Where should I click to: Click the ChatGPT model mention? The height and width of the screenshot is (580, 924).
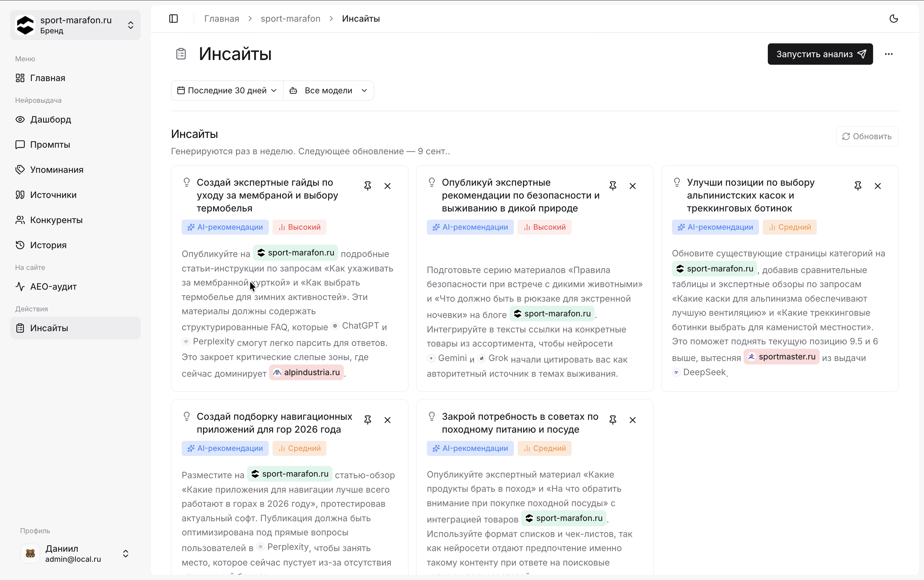355,326
